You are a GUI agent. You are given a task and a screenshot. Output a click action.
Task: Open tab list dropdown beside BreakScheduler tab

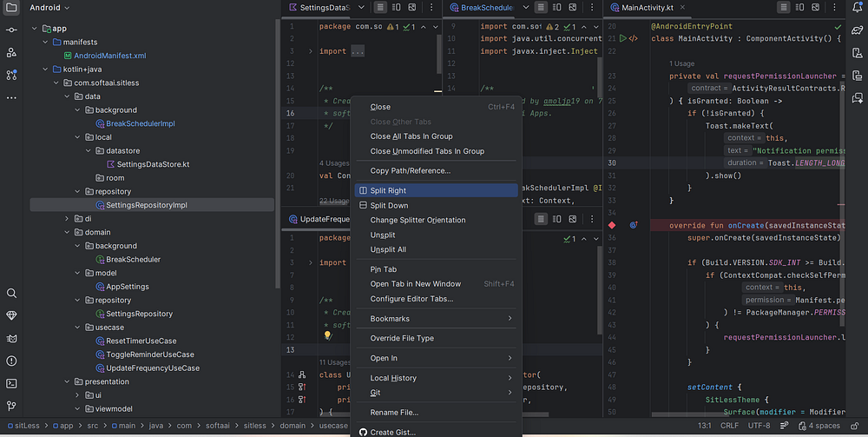[526, 7]
